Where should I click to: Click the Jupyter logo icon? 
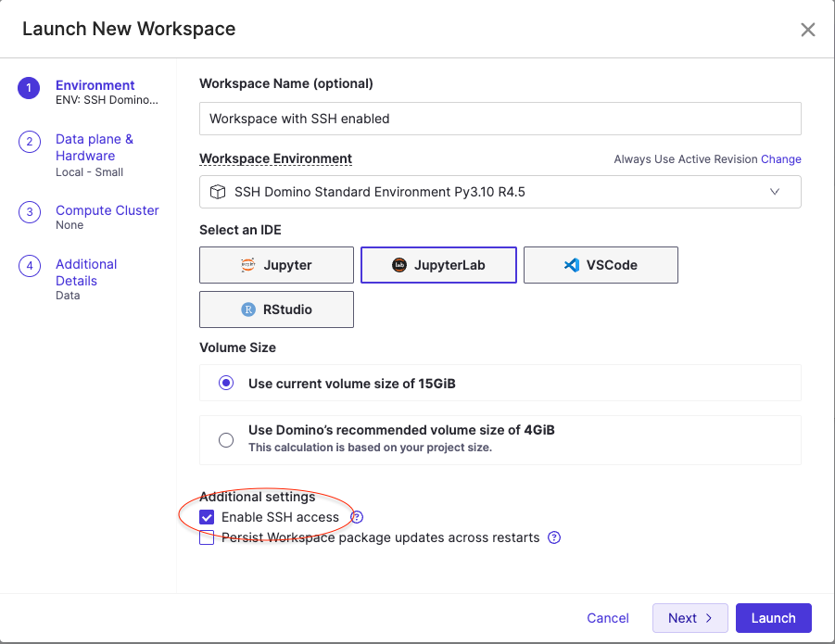pos(248,264)
